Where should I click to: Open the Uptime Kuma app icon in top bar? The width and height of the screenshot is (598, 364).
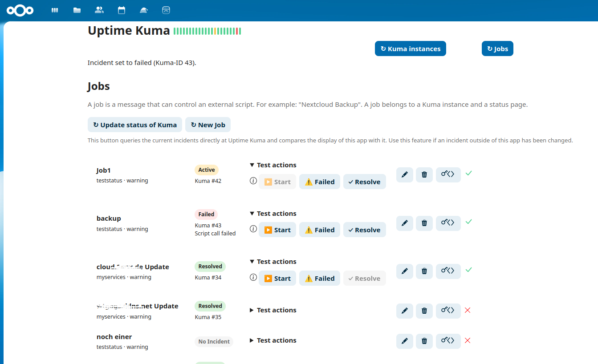click(166, 10)
